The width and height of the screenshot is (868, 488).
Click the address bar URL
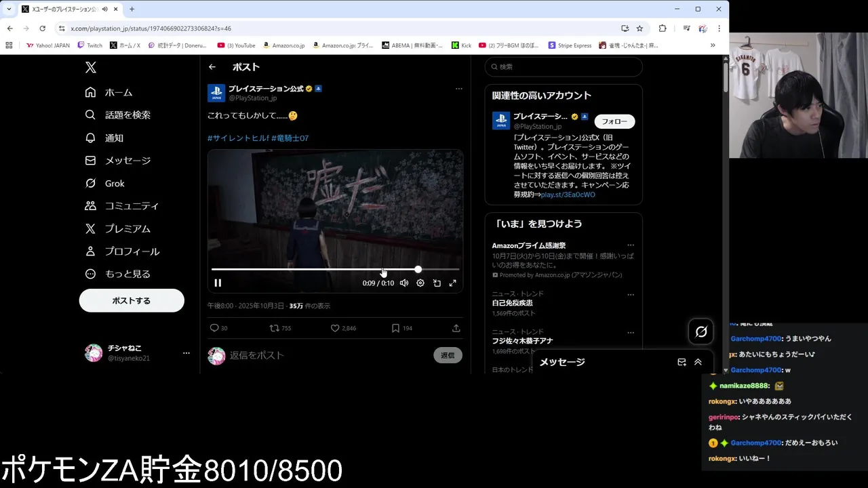[151, 28]
